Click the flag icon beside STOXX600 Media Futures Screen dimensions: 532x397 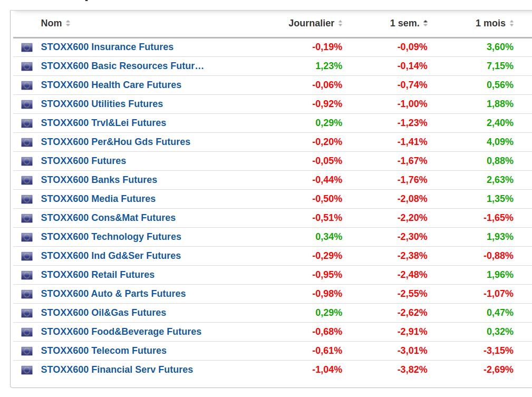coord(27,199)
